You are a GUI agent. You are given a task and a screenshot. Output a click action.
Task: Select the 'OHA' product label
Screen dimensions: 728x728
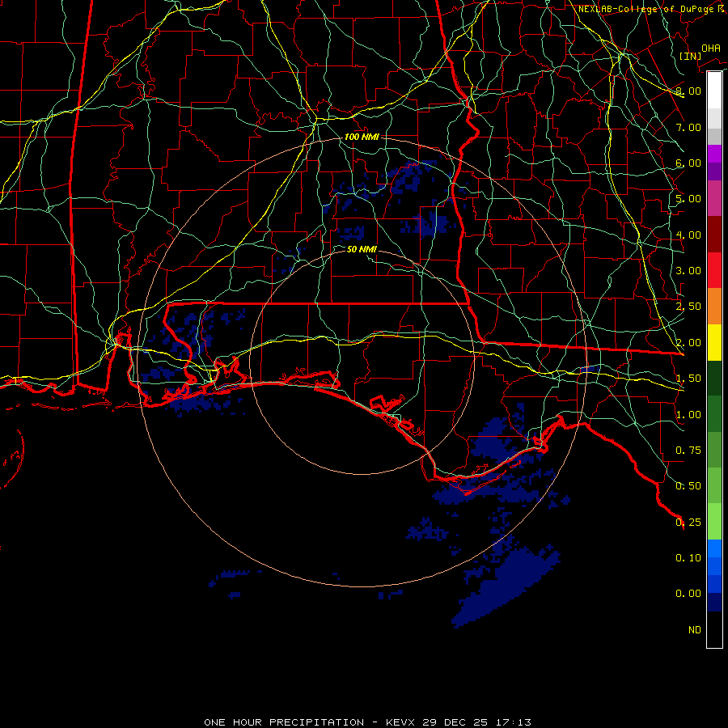click(711, 48)
